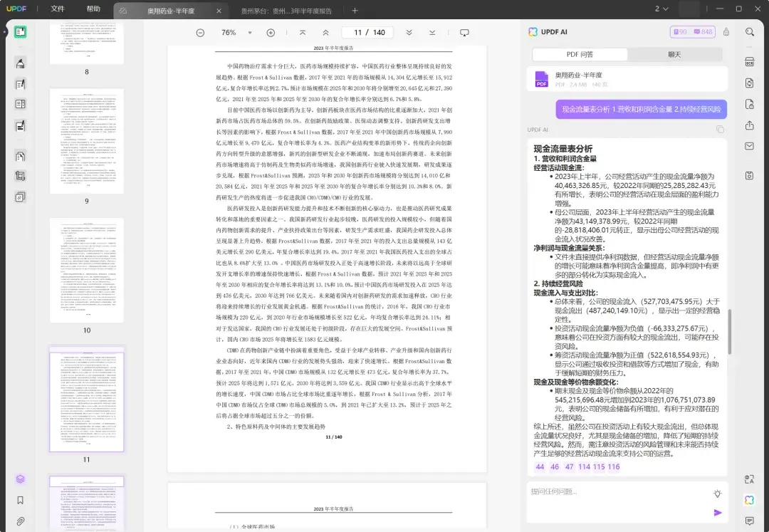
Task: Open referenced page 116 link
Action: pyautogui.click(x=614, y=466)
